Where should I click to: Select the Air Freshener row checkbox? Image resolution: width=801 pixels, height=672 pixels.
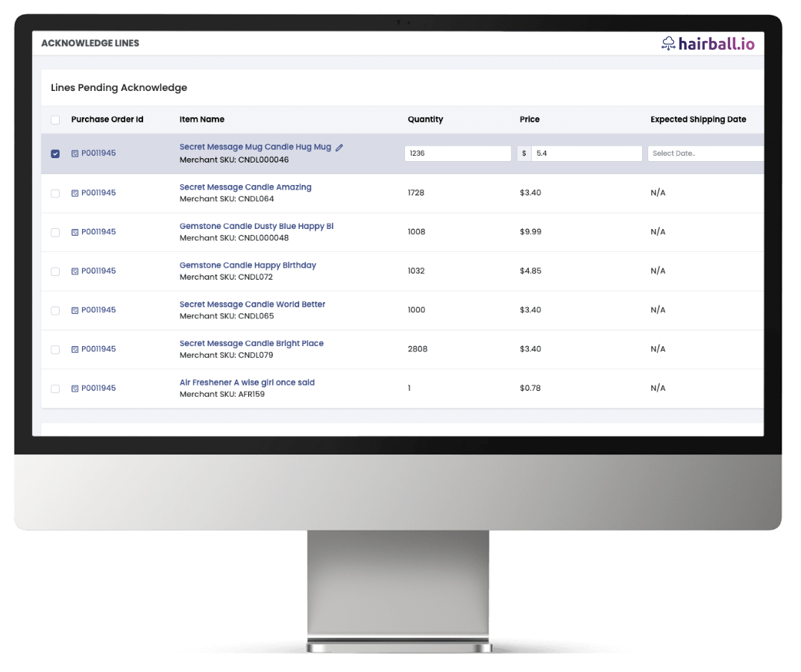pos(55,389)
